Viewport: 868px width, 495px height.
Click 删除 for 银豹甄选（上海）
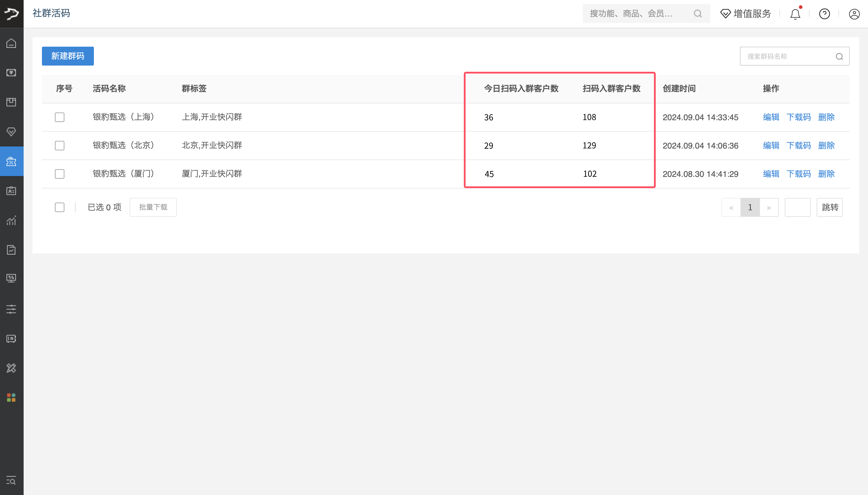click(826, 117)
